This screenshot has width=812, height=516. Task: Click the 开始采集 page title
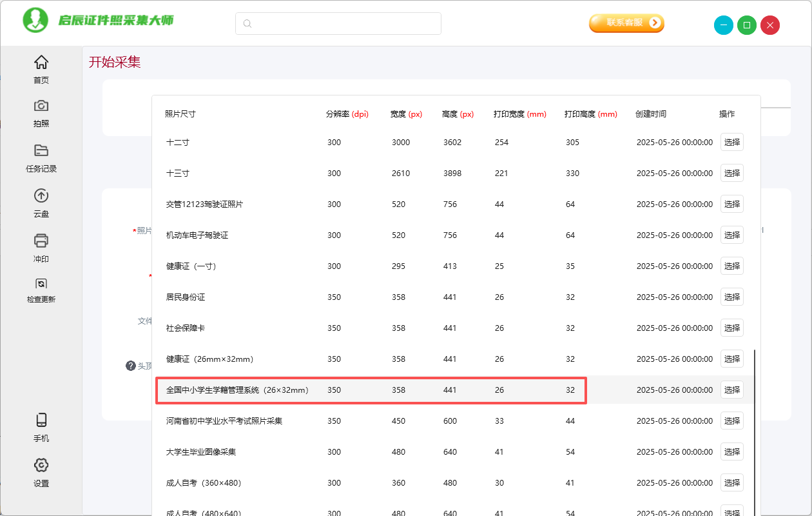(115, 62)
